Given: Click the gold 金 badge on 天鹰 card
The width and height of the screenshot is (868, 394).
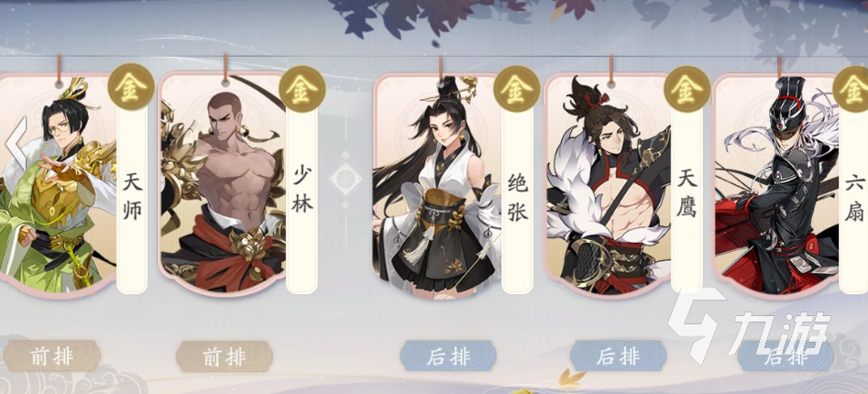Looking at the screenshot, I should click(x=687, y=89).
